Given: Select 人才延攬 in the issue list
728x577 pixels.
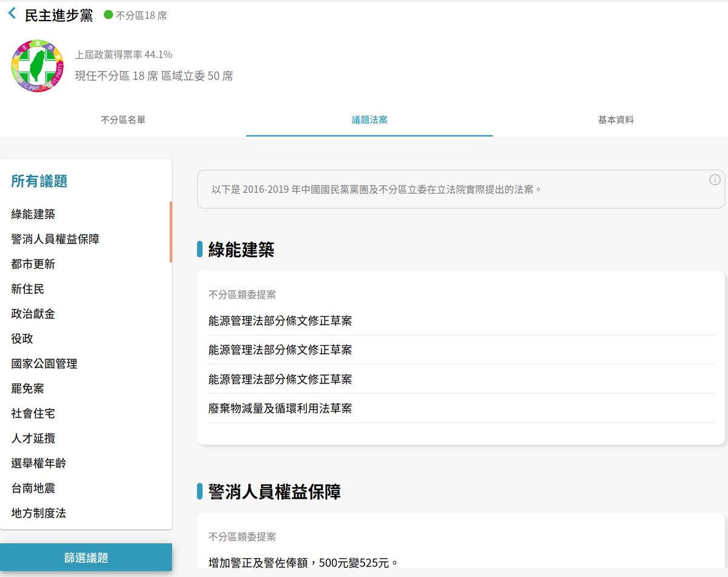Looking at the screenshot, I should tap(33, 438).
